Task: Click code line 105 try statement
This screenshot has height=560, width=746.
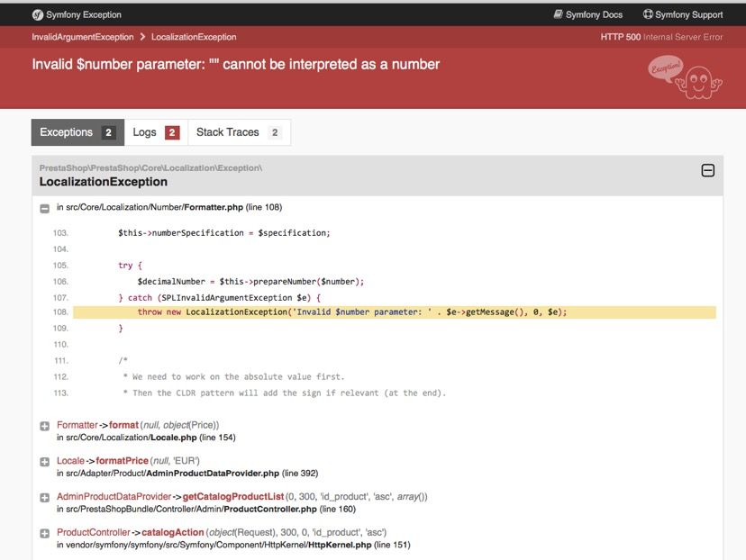Action: pyautogui.click(x=130, y=266)
